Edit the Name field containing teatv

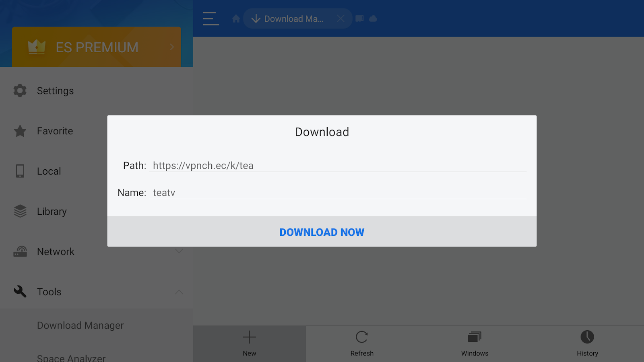[338, 192]
